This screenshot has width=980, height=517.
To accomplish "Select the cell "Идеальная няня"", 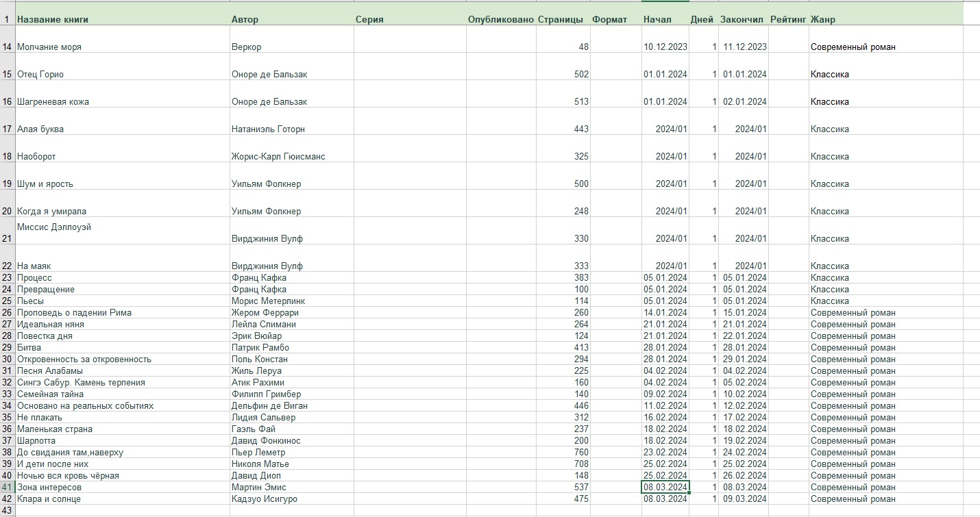I will [122, 325].
